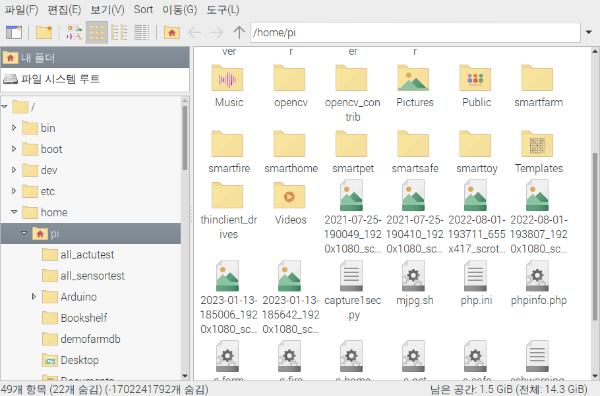
Task: Select image 2022-08-01-193711 screenshot thumbnail
Action: (x=476, y=195)
